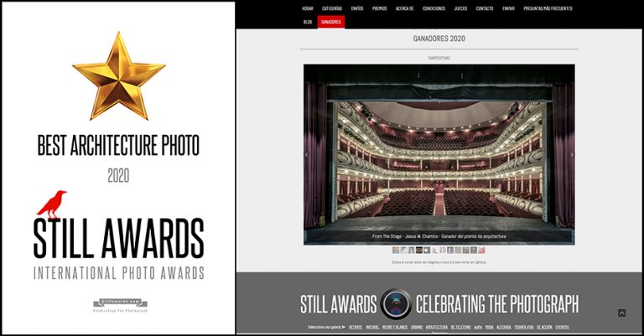Open PREGUNTAS MÁS FRECUENTES
This screenshot has width=644, height=336.
(548, 8)
